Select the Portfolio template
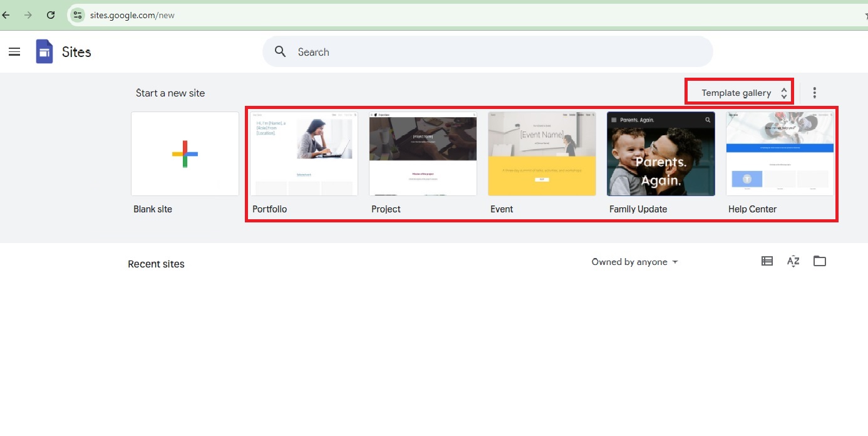Screen dimensions: 868x436 point(304,154)
